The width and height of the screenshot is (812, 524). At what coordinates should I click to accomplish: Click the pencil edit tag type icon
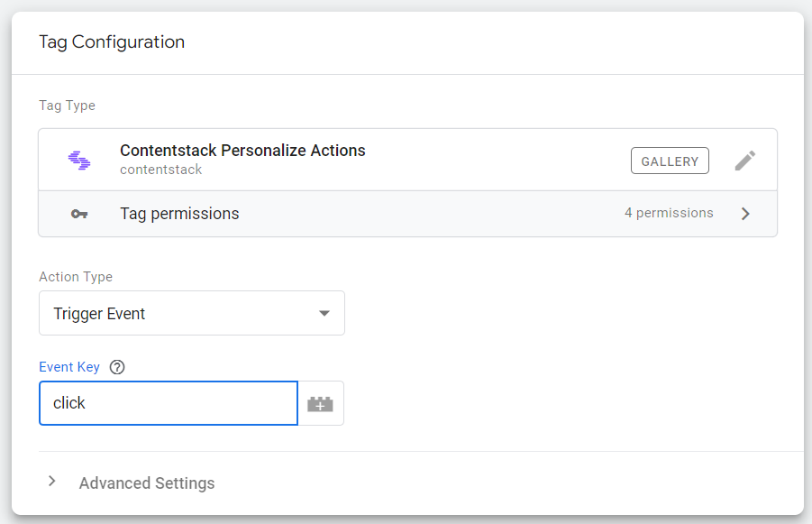click(744, 161)
